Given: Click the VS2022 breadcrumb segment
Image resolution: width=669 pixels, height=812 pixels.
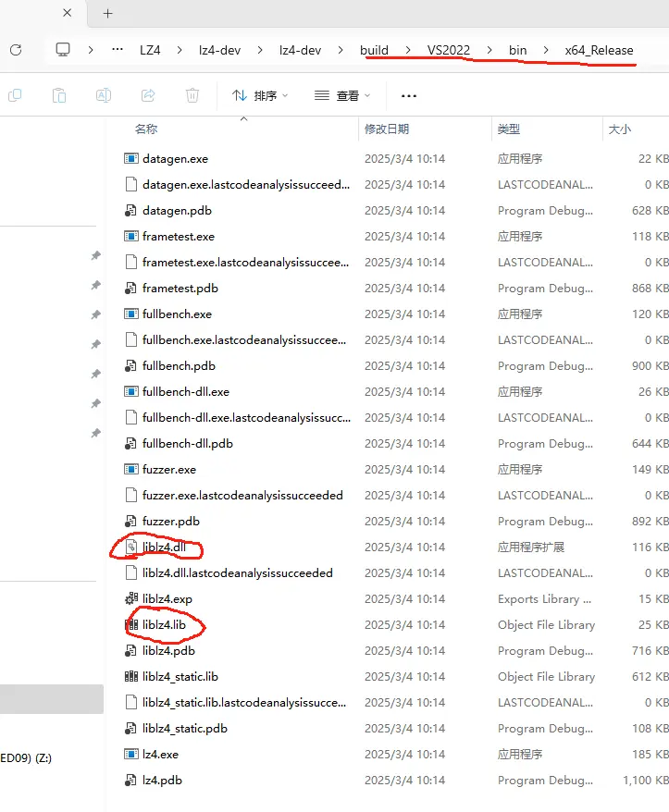Looking at the screenshot, I should (x=449, y=50).
